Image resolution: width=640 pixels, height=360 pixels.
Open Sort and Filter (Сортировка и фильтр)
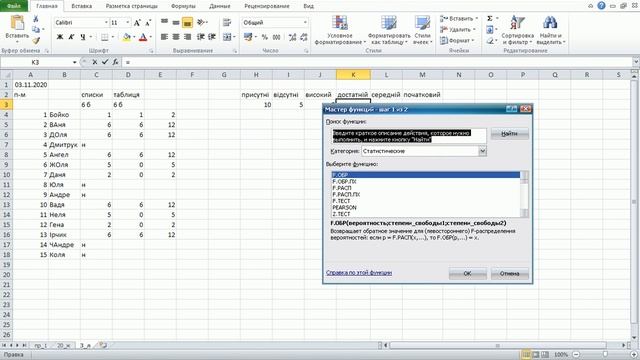(x=517, y=30)
